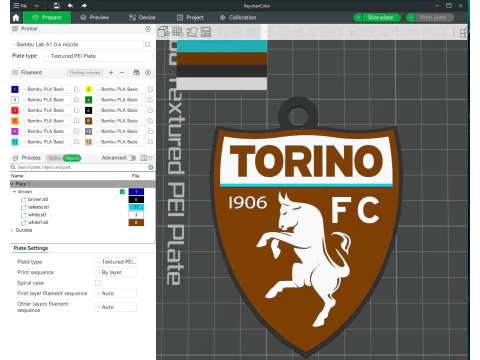Viewport: 480px width, 360px height.
Task: Toggle the Advanced settings switch
Action: pyautogui.click(x=131, y=158)
